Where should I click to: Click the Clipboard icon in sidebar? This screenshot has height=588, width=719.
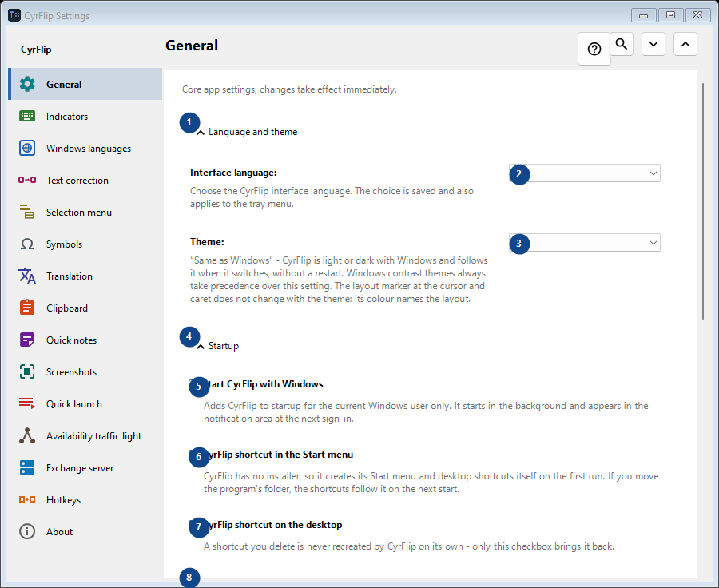[27, 308]
